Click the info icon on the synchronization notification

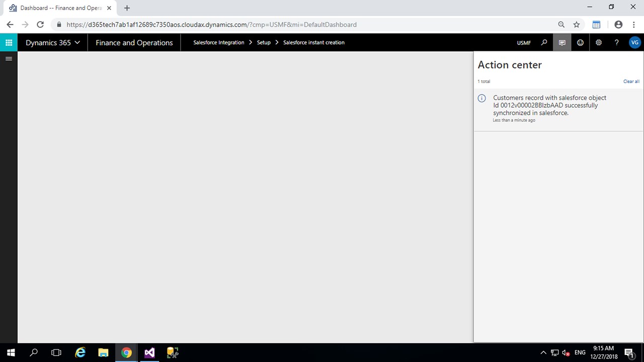[x=481, y=98]
